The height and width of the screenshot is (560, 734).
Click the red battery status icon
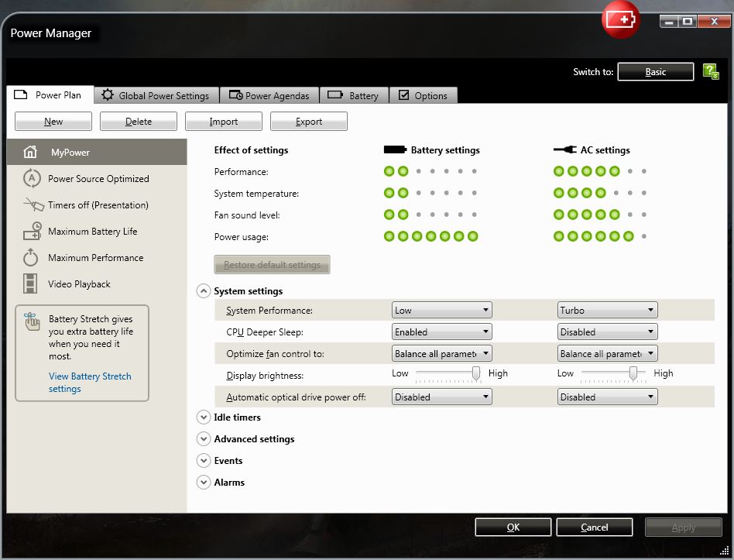621,19
